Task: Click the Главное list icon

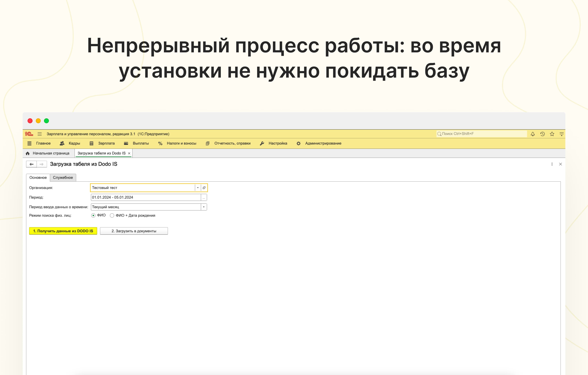Action: pos(29,144)
